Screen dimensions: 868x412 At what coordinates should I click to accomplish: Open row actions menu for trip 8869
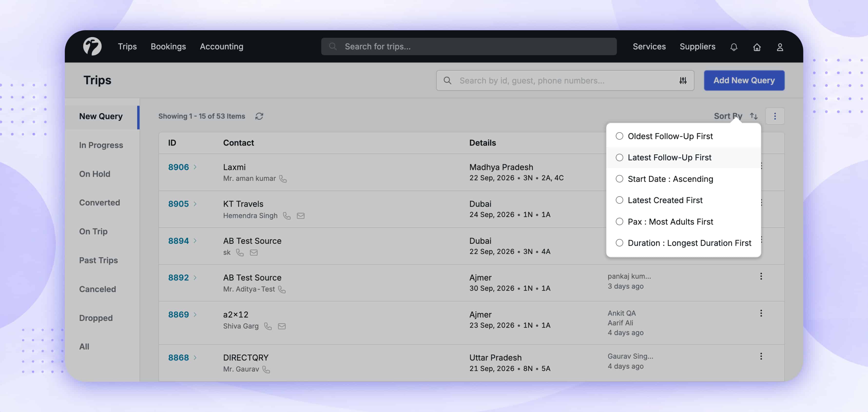click(761, 313)
